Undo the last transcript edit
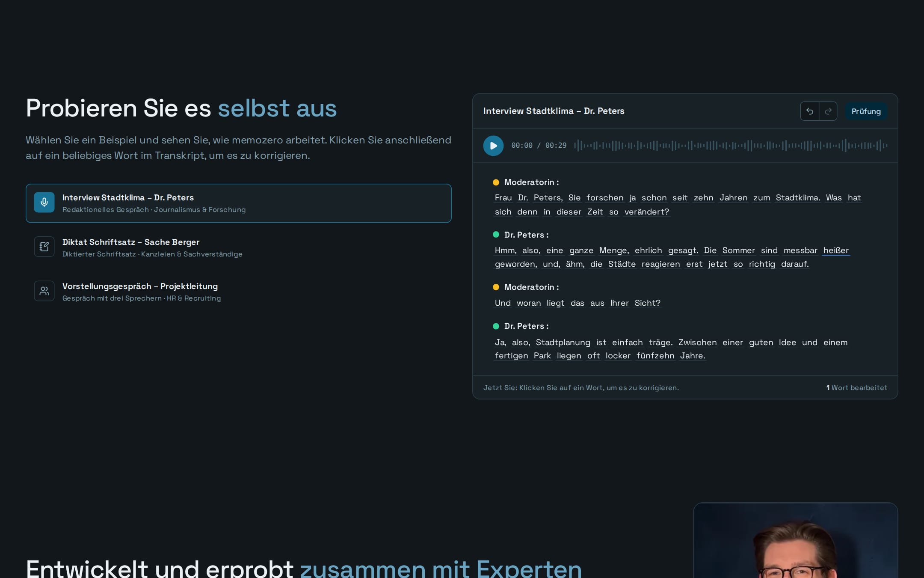Screen dimensions: 924x578 point(810,111)
